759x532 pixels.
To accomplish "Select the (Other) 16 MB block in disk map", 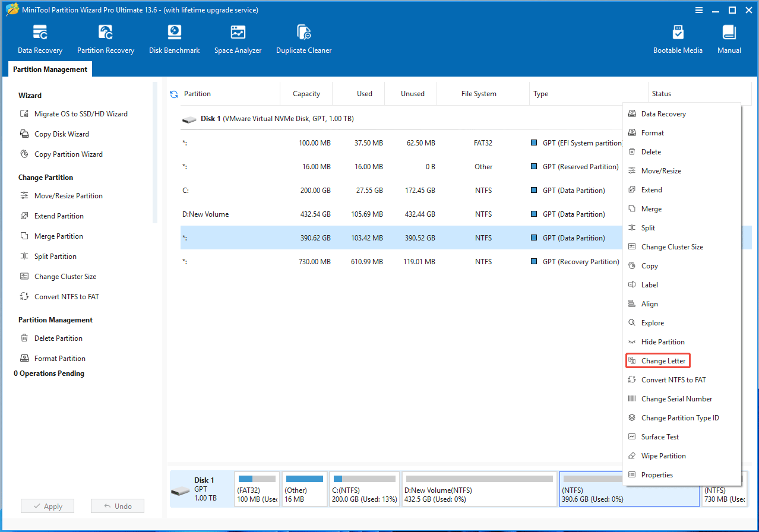I will tap(304, 489).
